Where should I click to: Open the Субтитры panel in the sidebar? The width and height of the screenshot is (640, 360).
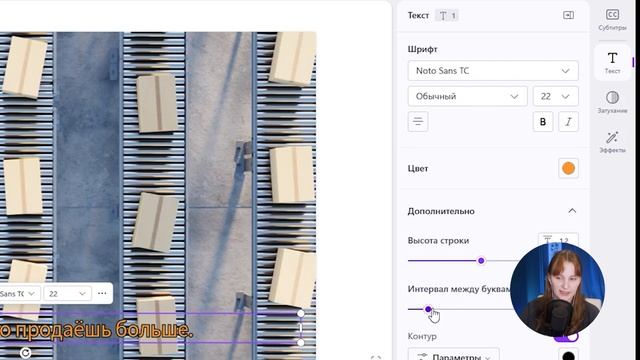point(612,20)
